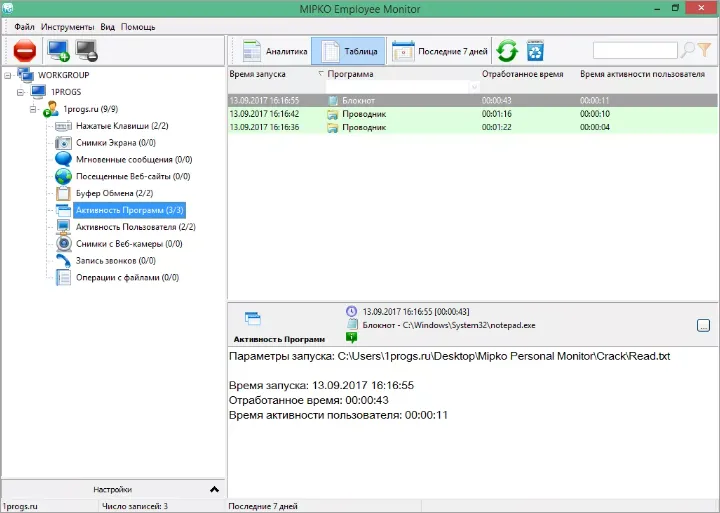Click Последние 7 дней in status bar

click(263, 506)
